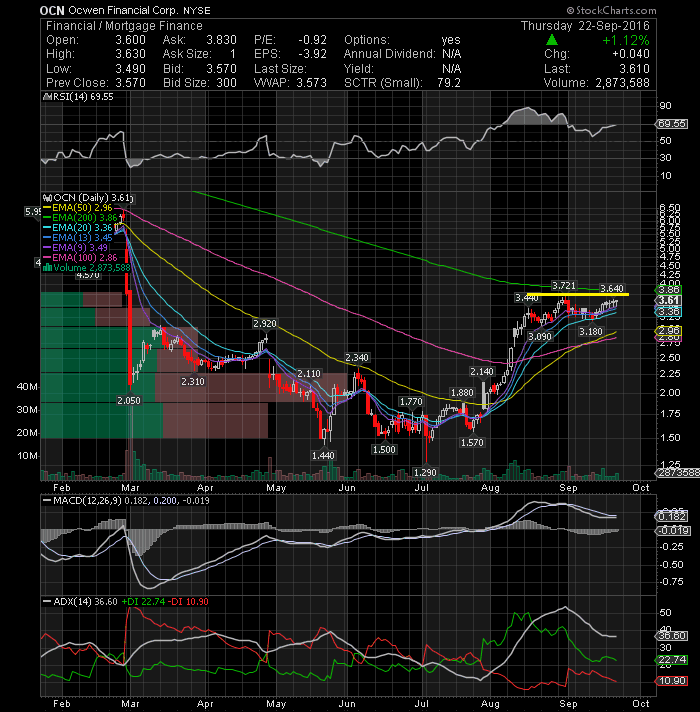Click the Thursday 22-Sep-2016 date
Image resolution: width=700 pixels, height=712 pixels.
pos(585,26)
